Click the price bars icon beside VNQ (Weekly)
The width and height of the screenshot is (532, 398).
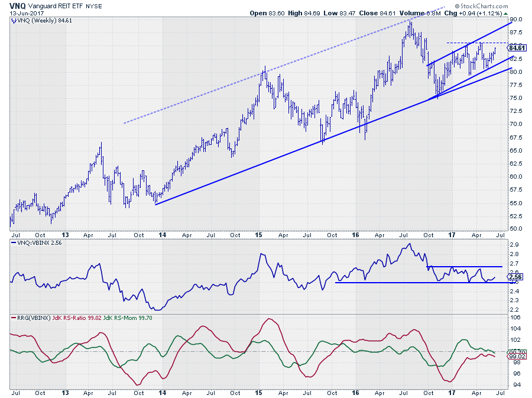[x=14, y=21]
